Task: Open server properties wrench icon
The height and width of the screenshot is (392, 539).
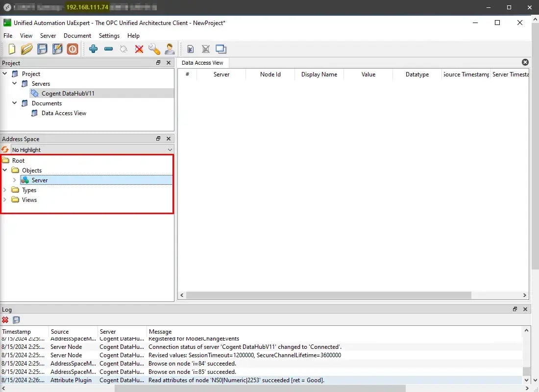Action: pyautogui.click(x=154, y=49)
